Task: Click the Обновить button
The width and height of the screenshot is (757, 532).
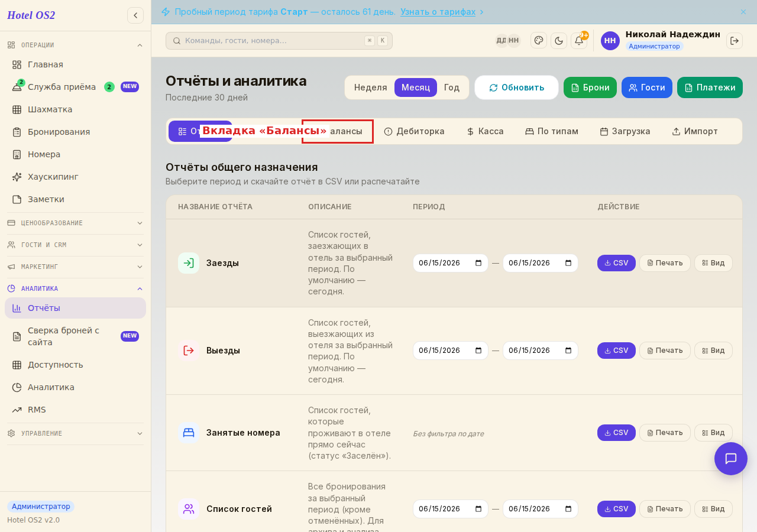Action: [x=517, y=87]
